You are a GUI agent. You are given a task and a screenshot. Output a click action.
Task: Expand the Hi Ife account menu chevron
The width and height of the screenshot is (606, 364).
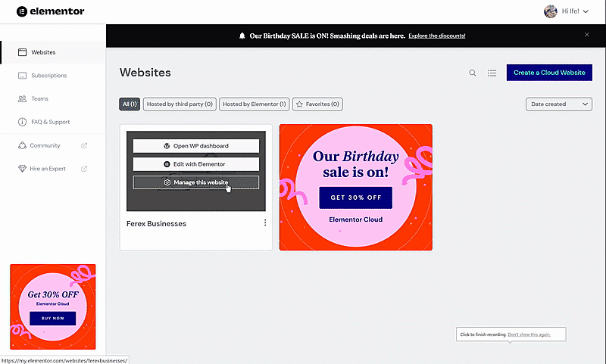[586, 11]
